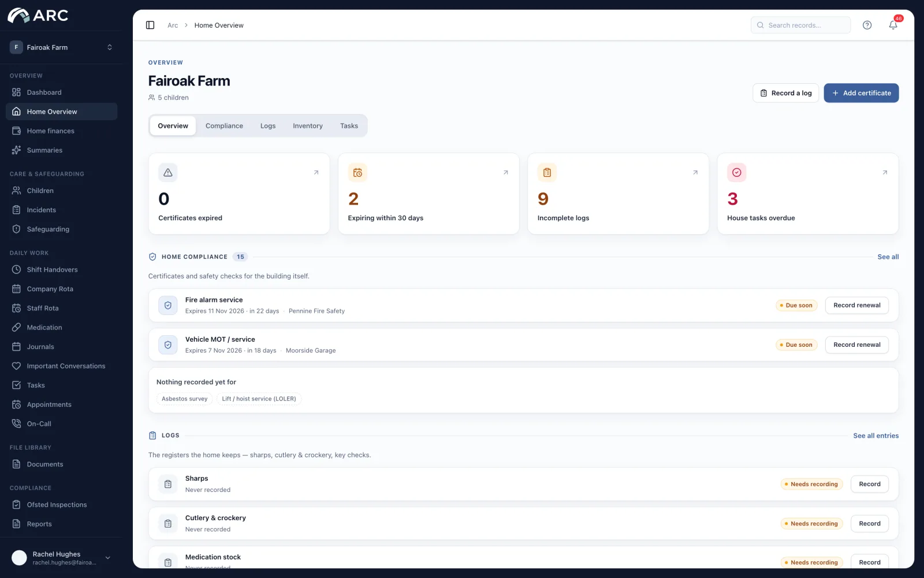Go to Medication
The width and height of the screenshot is (924, 578).
pos(61,328)
